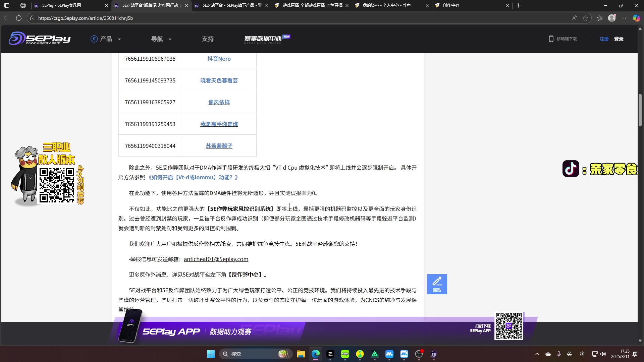
Task: Click the 登录 login link
Action: [x=619, y=39]
